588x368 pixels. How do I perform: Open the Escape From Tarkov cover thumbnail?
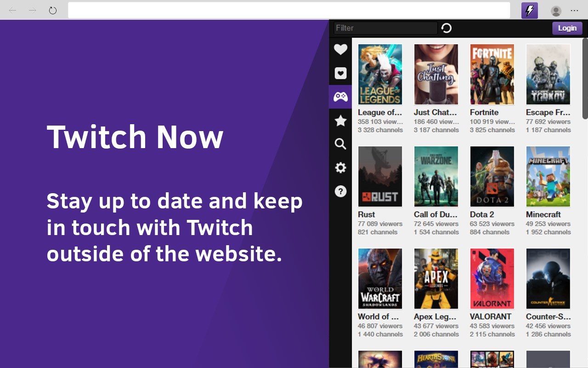pyautogui.click(x=548, y=75)
